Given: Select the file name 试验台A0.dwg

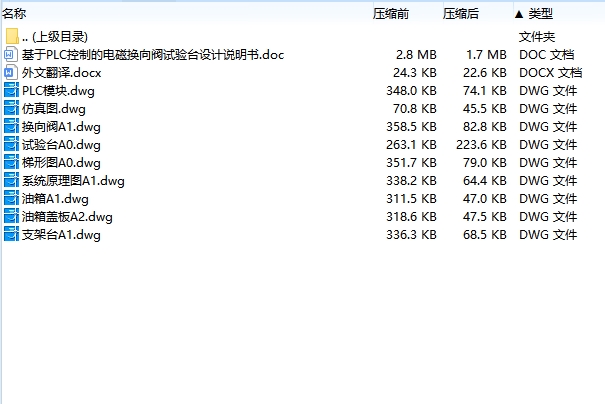Looking at the screenshot, I should click(61, 145).
